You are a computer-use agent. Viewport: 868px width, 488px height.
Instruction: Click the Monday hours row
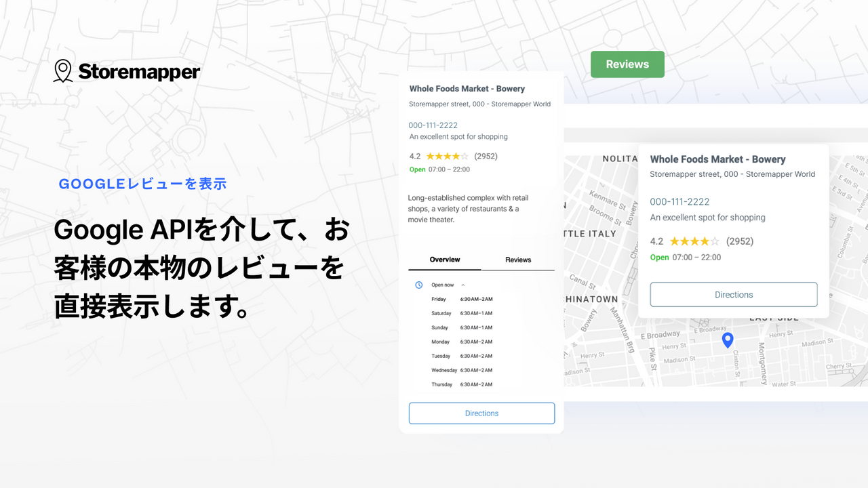coord(462,342)
